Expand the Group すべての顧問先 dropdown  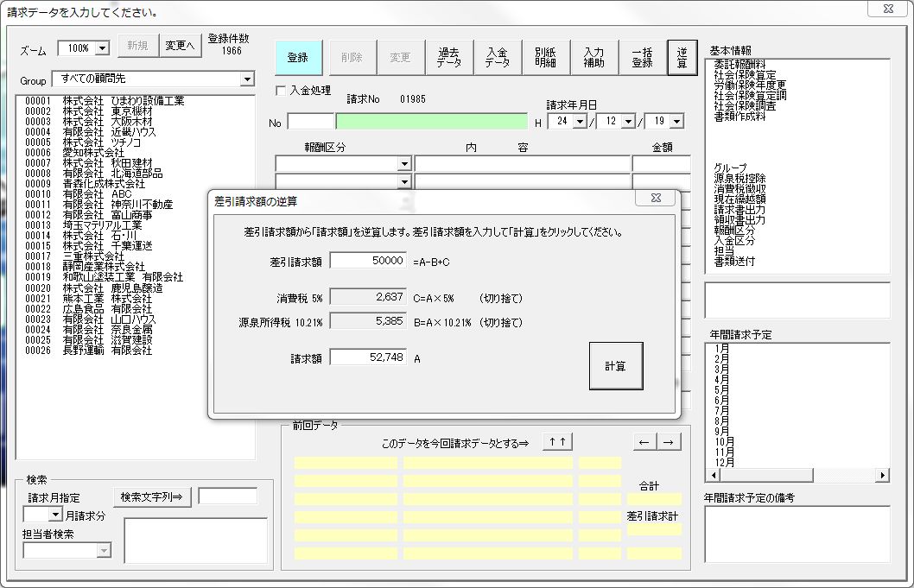pos(247,79)
